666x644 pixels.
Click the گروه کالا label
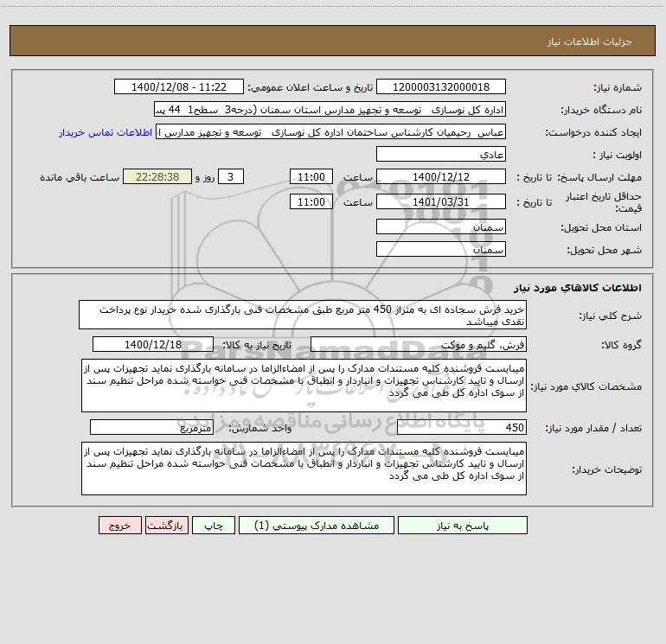(621, 345)
